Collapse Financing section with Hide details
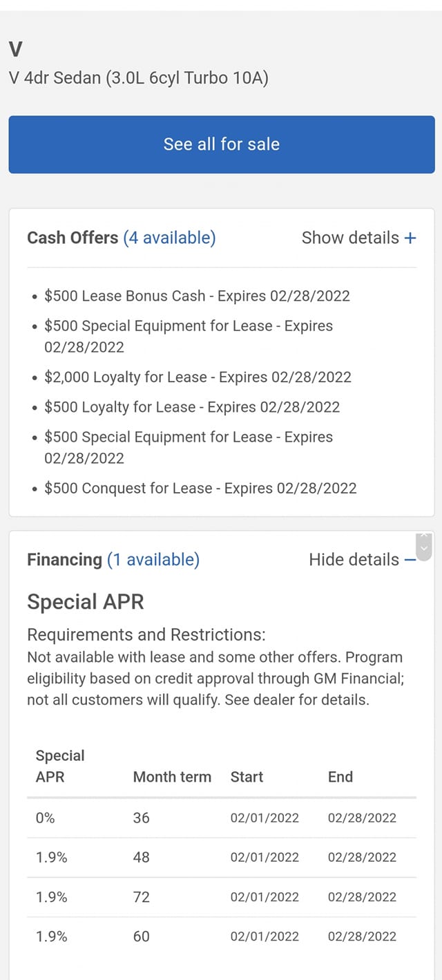442x980 pixels. [354, 560]
